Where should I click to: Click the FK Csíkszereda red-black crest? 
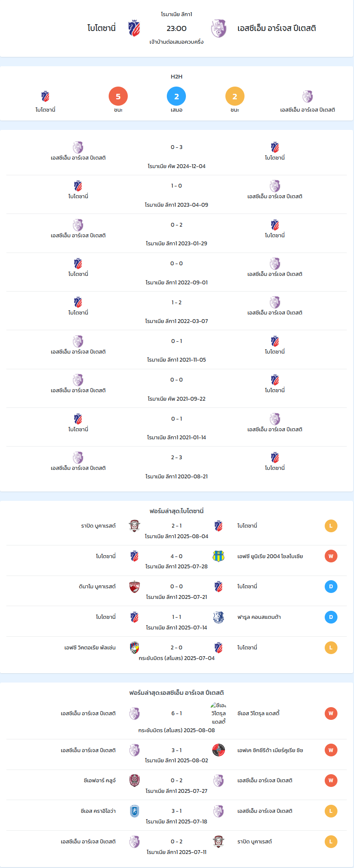pos(218,750)
